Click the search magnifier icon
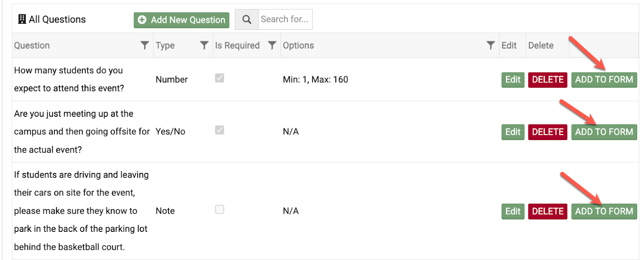The width and height of the screenshot is (644, 260). pos(247,20)
